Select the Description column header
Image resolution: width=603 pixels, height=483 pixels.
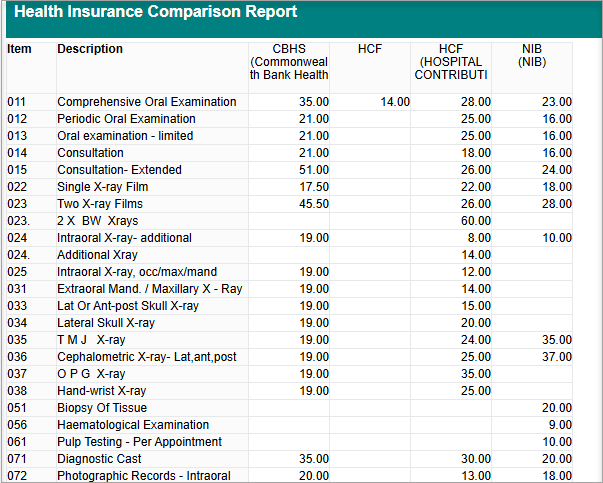click(90, 49)
